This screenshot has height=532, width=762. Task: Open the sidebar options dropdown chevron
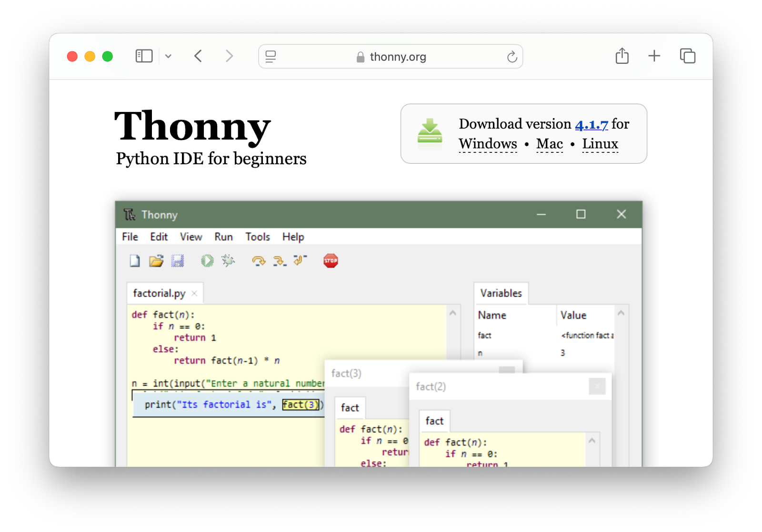click(168, 56)
